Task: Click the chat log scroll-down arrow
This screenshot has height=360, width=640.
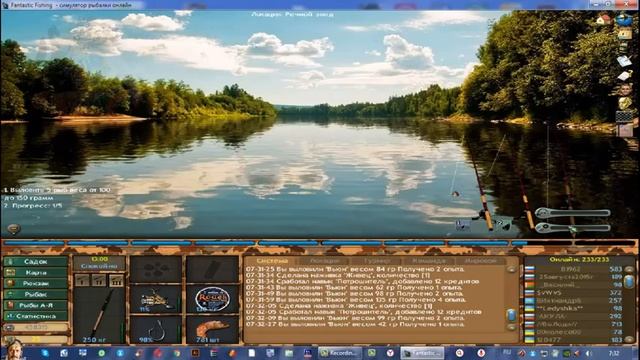Action: (511, 327)
